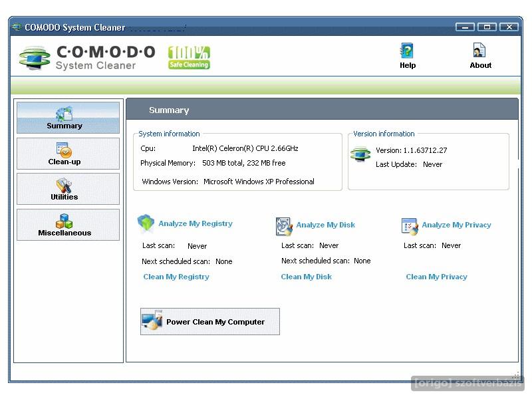The height and width of the screenshot is (399, 532).
Task: Click the Summary panel heading text
Action: click(x=169, y=110)
